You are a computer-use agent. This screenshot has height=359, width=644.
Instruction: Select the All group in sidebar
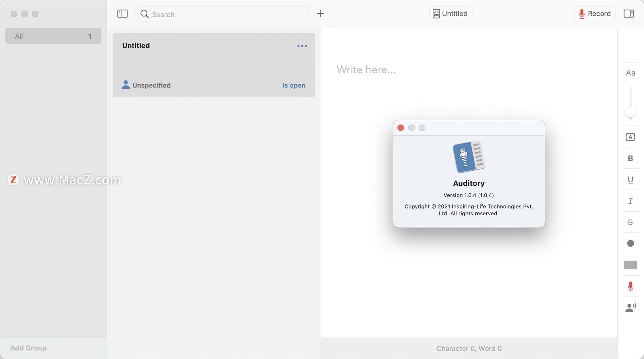coord(53,36)
